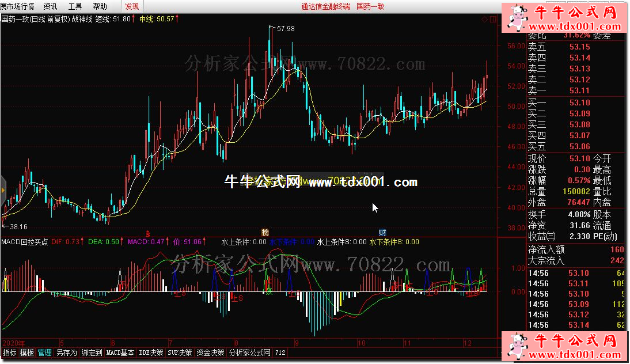Click the red S marker below chart
Viewport: 630px width, 364px height.
pyautogui.click(x=148, y=233)
